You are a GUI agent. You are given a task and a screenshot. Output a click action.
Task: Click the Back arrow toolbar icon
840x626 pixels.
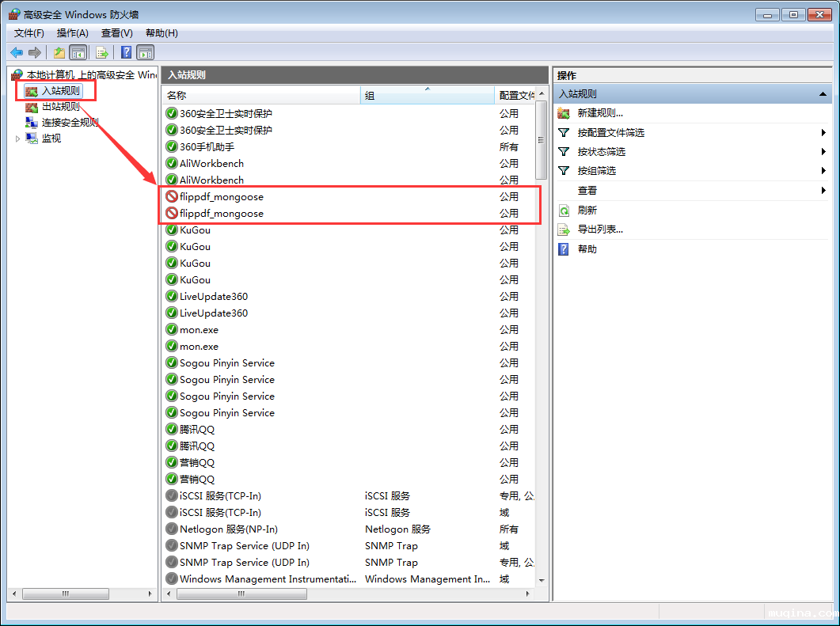17,52
